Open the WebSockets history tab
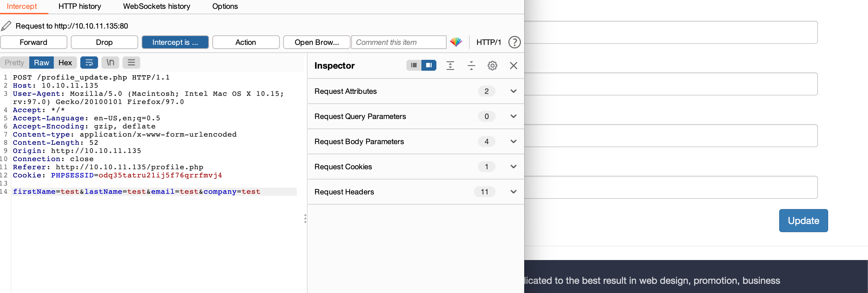 point(157,6)
